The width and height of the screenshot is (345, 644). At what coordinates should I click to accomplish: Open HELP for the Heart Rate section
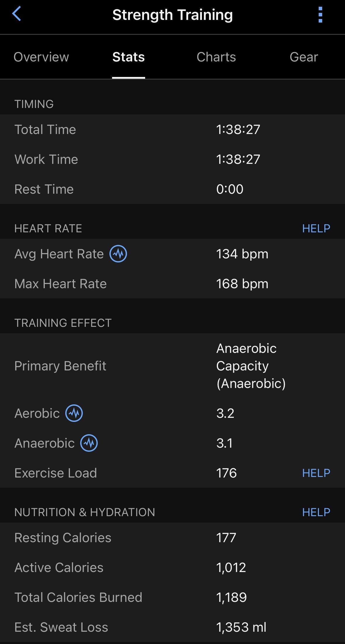[x=316, y=228]
